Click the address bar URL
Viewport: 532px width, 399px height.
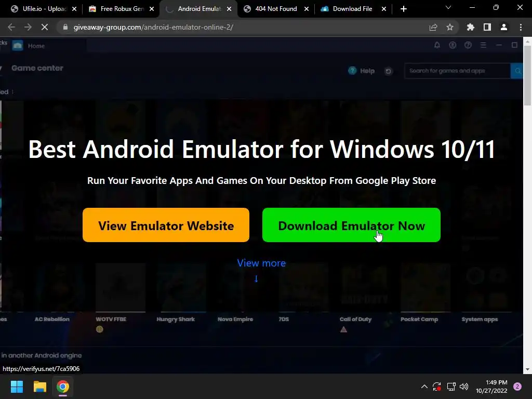coord(153,27)
